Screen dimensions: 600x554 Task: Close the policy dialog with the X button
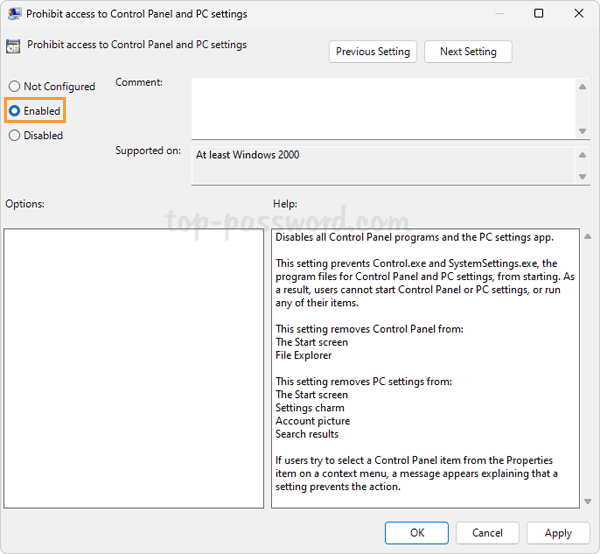pyautogui.click(x=579, y=14)
